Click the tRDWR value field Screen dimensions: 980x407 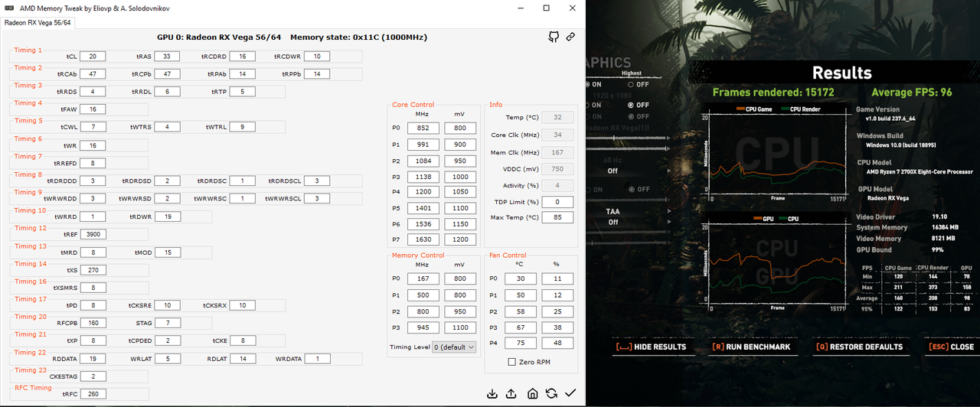tap(166, 217)
